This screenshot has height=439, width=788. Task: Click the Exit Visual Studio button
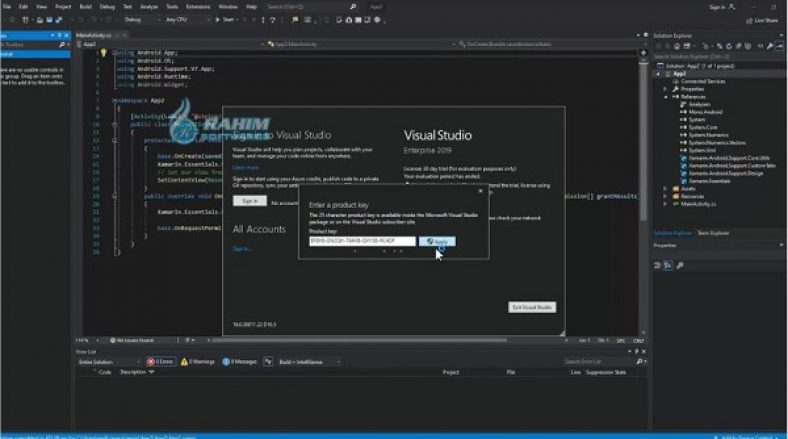[532, 307]
